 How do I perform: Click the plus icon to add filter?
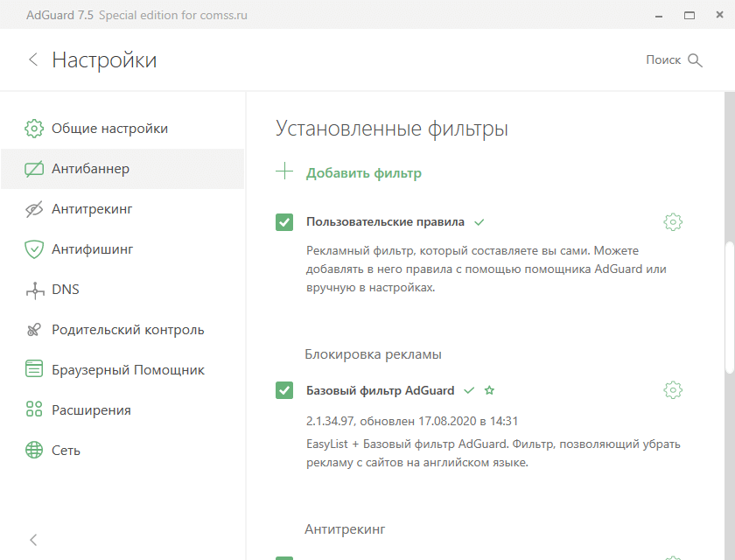284,171
